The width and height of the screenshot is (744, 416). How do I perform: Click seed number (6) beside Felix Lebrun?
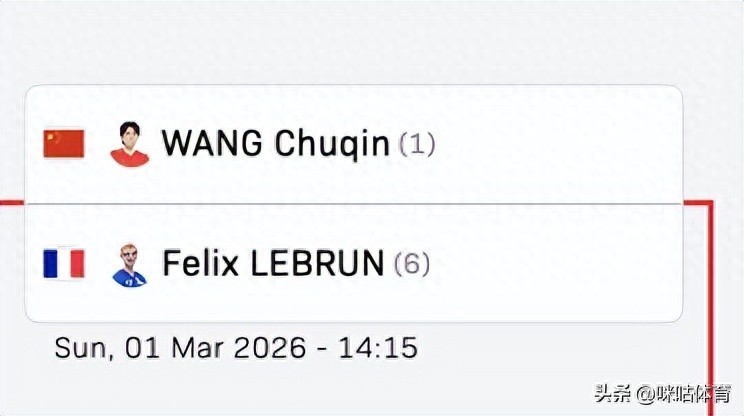(x=411, y=264)
